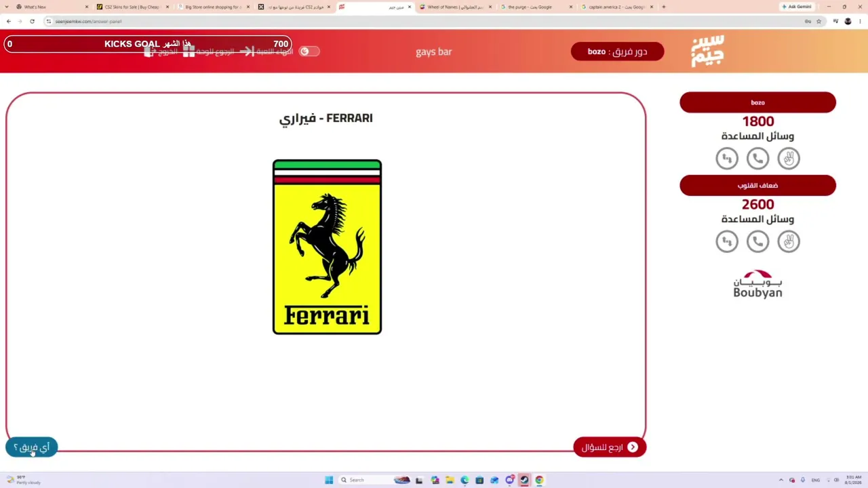The width and height of the screenshot is (868, 488).
Task: Use ضعاف القلوب team's hand lifeline icon
Action: 789,241
